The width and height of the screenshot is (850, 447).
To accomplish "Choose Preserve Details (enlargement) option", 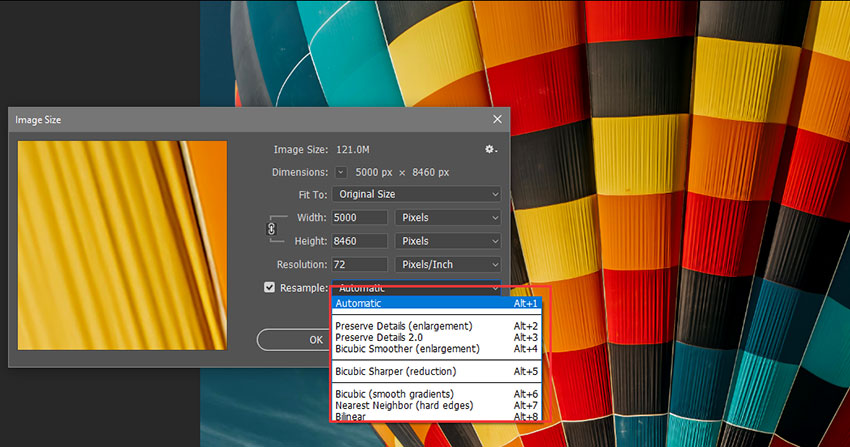I will tap(436, 326).
